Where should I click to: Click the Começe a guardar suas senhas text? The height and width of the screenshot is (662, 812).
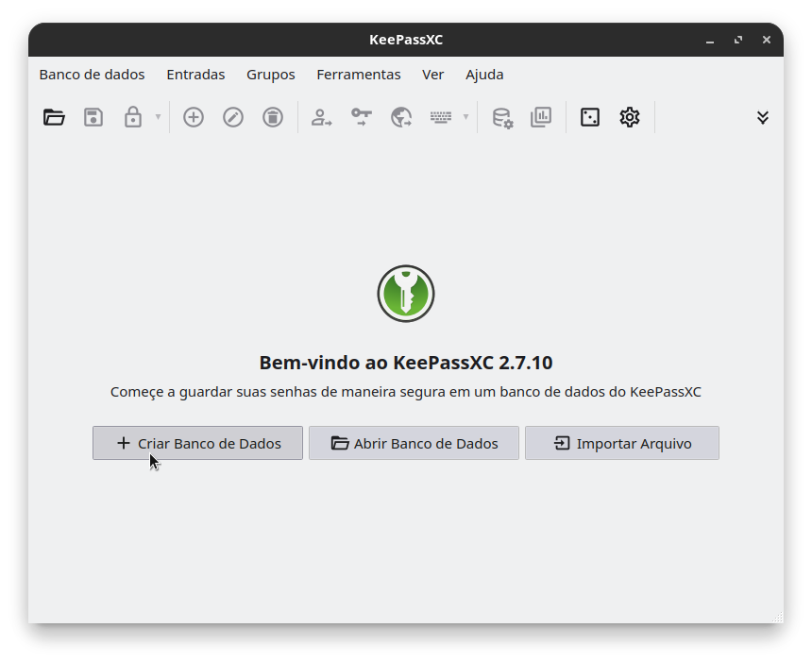[406, 392]
